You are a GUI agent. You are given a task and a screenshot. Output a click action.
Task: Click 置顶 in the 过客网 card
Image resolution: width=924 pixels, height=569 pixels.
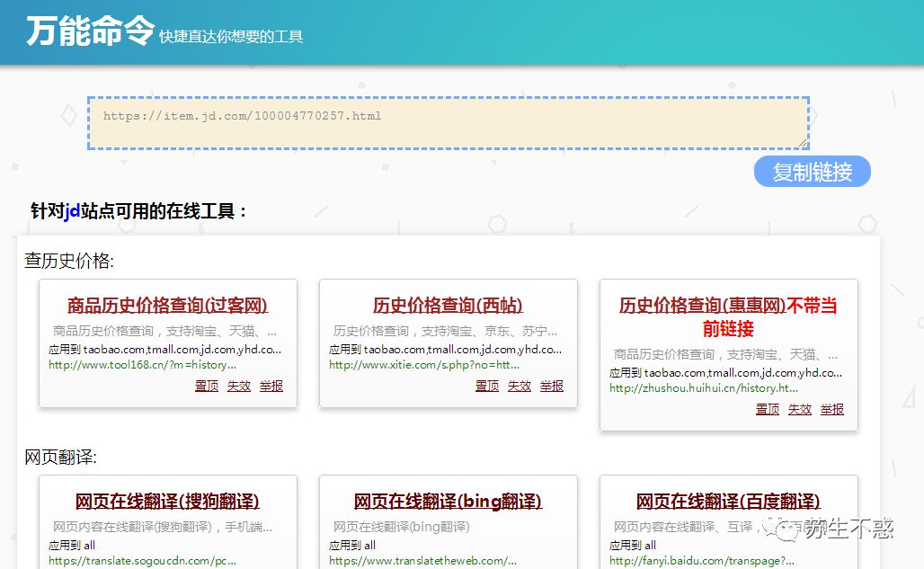point(206,386)
